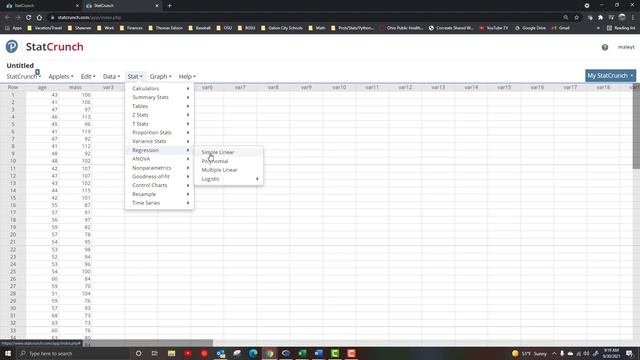Open the help question mark icon
The width and height of the screenshot is (640, 360).
point(604,47)
